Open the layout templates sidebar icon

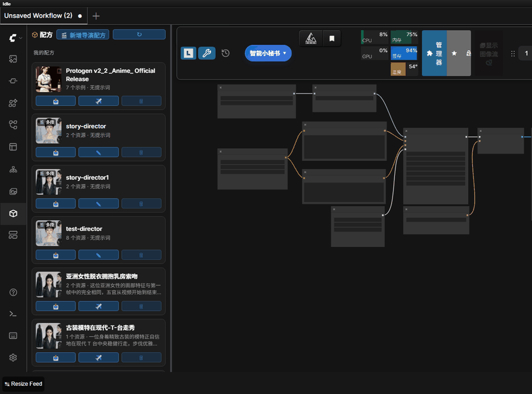13,147
